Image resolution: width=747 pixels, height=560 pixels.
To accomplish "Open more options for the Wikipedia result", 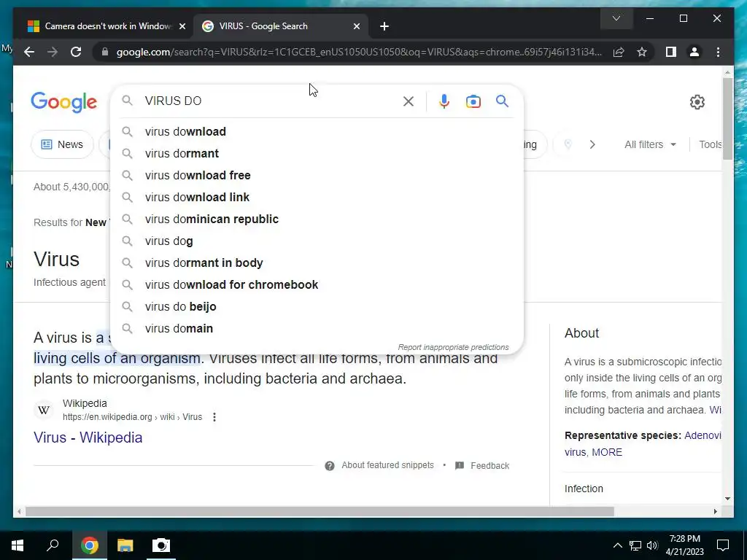I will [214, 417].
